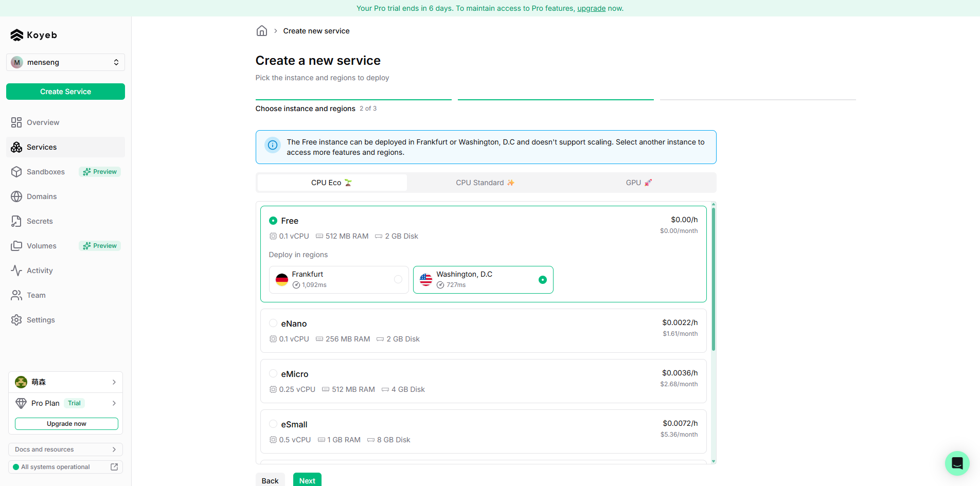Open the Volumes section
The width and height of the screenshot is (980, 486).
pos(41,245)
